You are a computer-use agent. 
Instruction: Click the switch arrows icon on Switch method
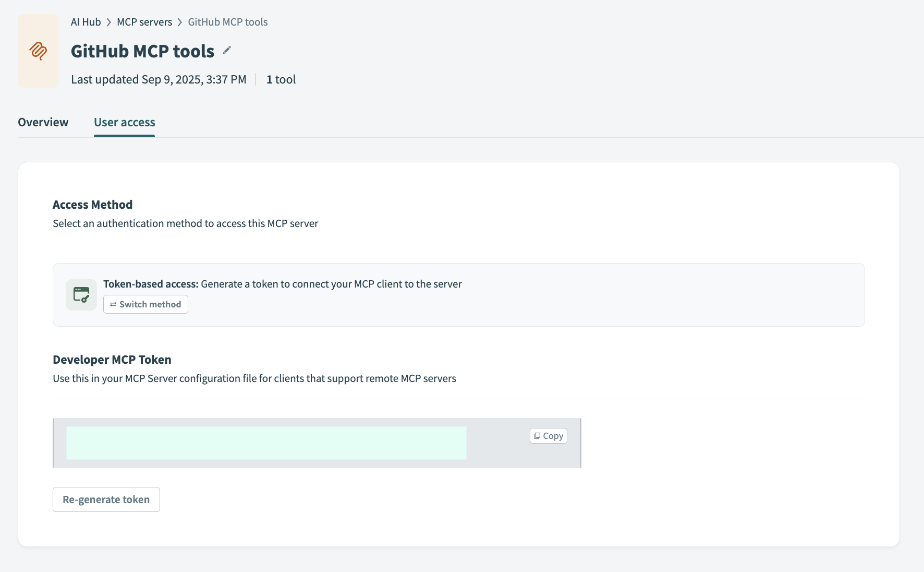[114, 304]
